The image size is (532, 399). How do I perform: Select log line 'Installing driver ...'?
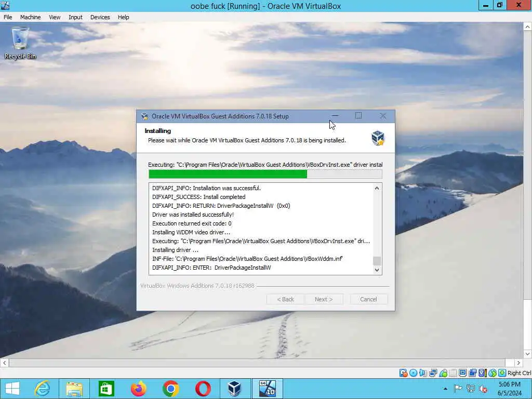(175, 250)
